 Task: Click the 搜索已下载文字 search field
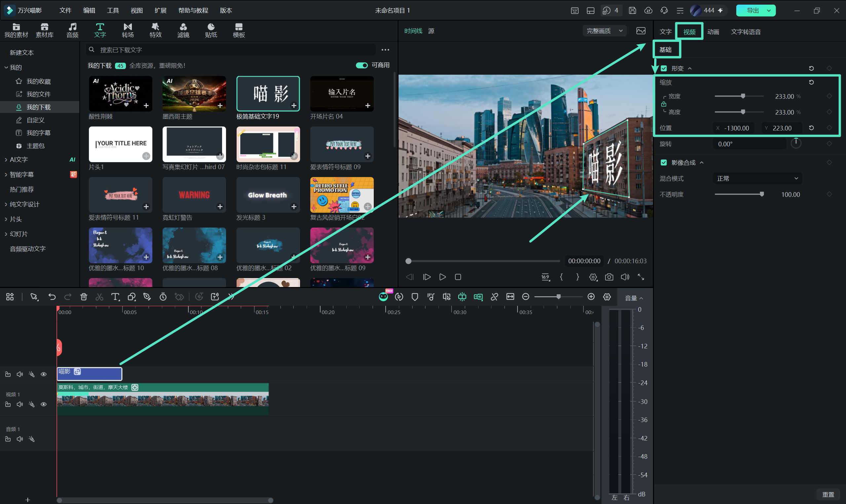pos(231,50)
